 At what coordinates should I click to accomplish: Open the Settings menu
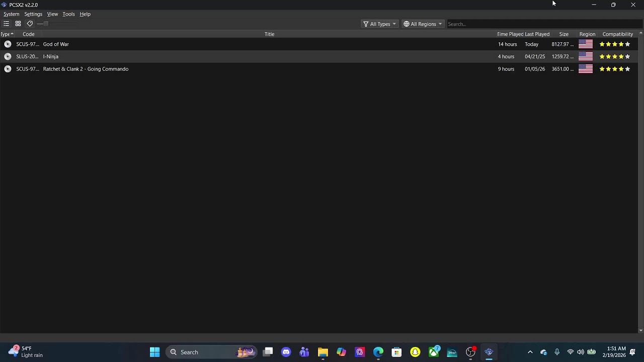point(33,14)
